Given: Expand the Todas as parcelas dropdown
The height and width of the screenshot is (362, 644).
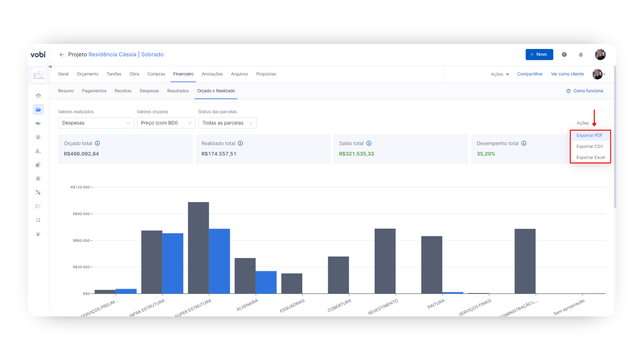Looking at the screenshot, I should click(227, 123).
